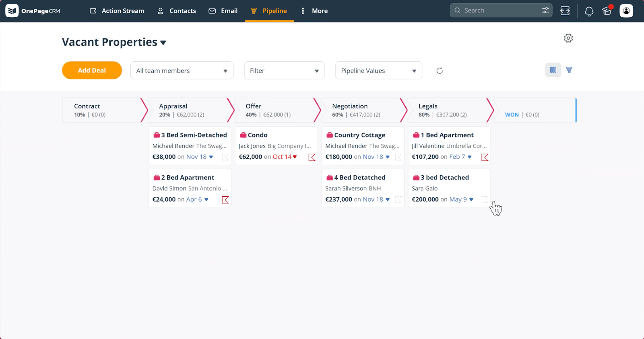Open the Action Stream tab
Viewport: 644px width, 339px height.
pyautogui.click(x=117, y=11)
